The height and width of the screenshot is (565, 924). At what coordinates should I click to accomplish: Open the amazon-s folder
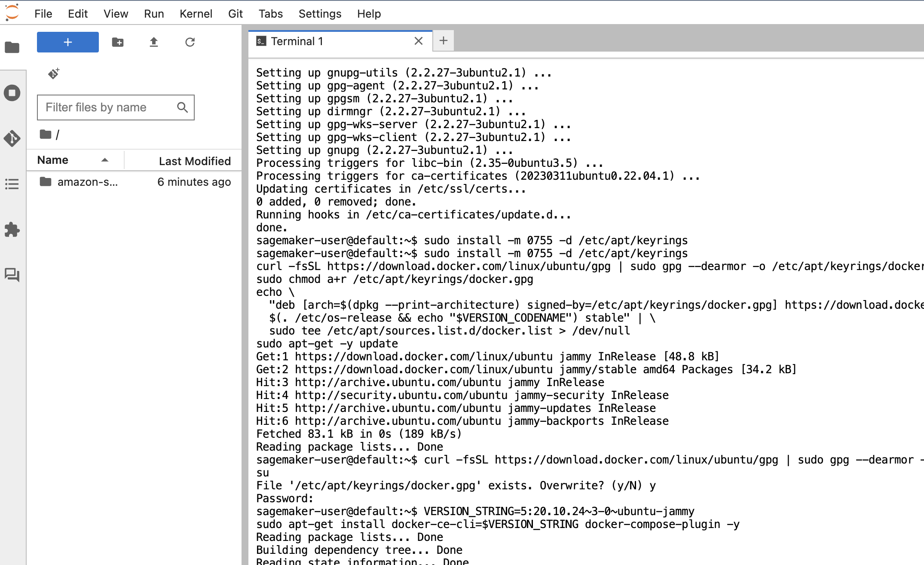(x=86, y=181)
